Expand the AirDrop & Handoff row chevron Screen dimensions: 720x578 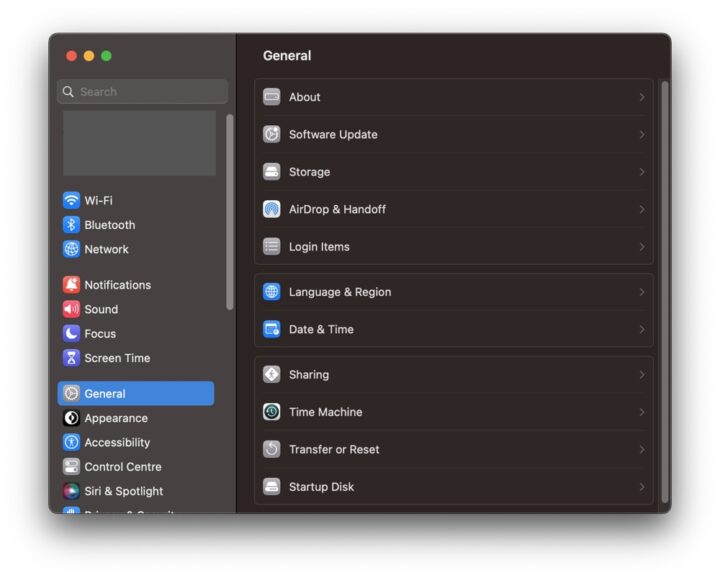[x=642, y=209]
